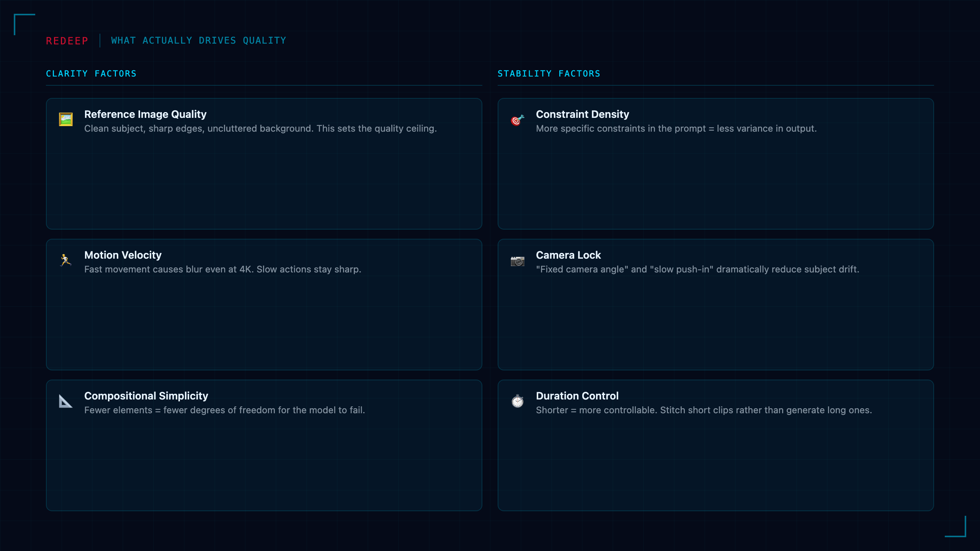
Task: Click the bottom-right corner bracket decoration
Action: (x=955, y=527)
